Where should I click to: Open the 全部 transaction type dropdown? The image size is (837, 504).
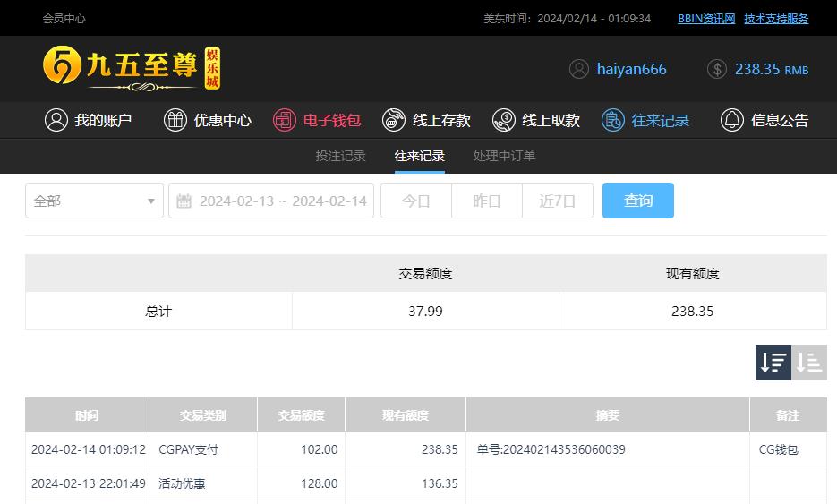tap(95, 201)
